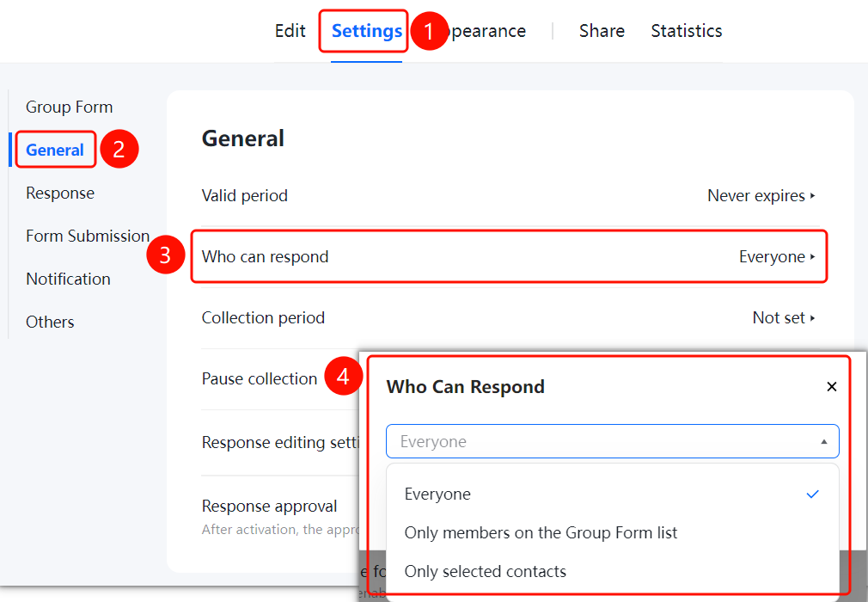Image resolution: width=868 pixels, height=602 pixels.
Task: Choose Only members on the Group Form list
Action: pyautogui.click(x=612, y=533)
